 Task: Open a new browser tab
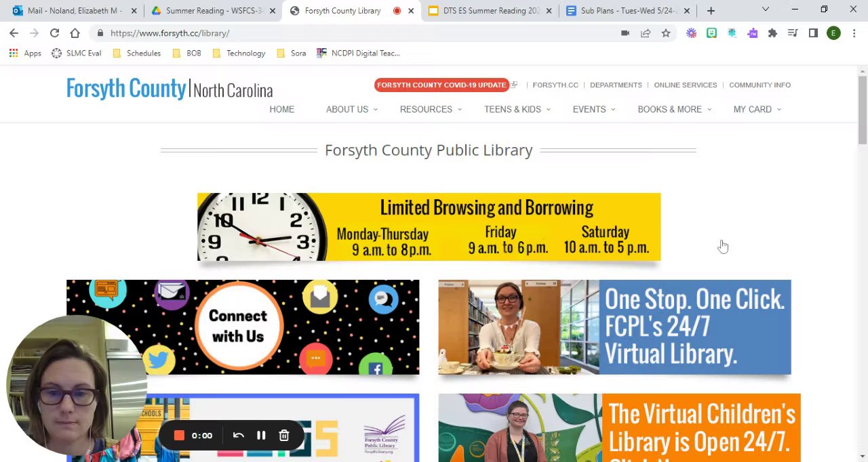pyautogui.click(x=711, y=11)
